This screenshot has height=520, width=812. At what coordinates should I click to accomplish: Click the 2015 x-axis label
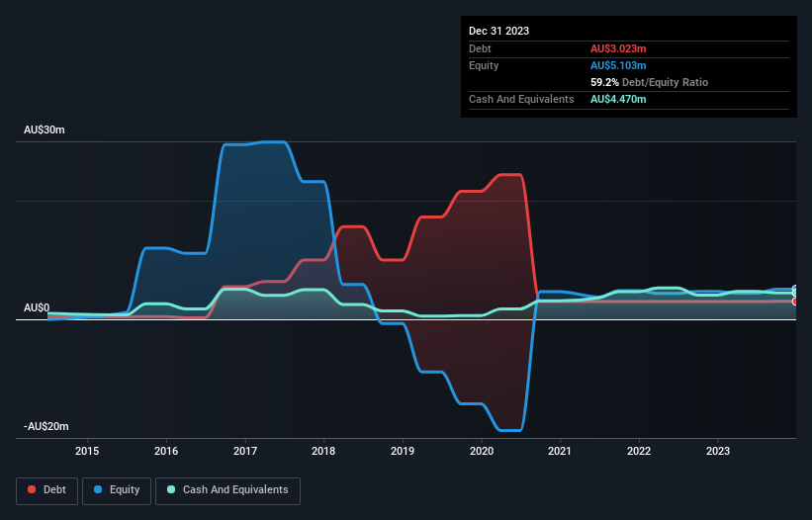[87, 451]
